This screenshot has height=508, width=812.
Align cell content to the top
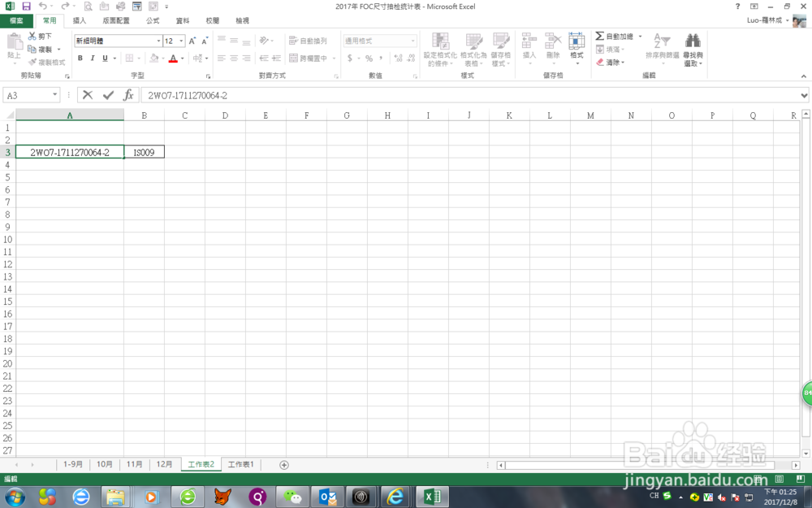[222, 41]
